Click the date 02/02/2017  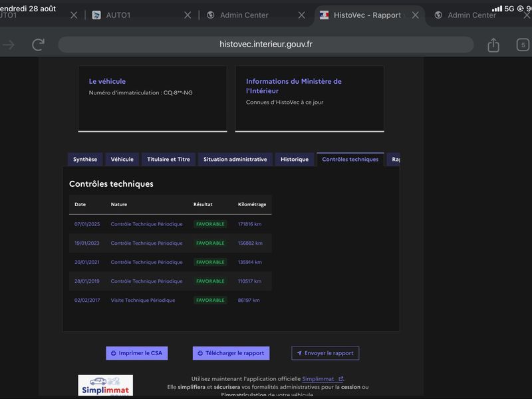coord(87,300)
